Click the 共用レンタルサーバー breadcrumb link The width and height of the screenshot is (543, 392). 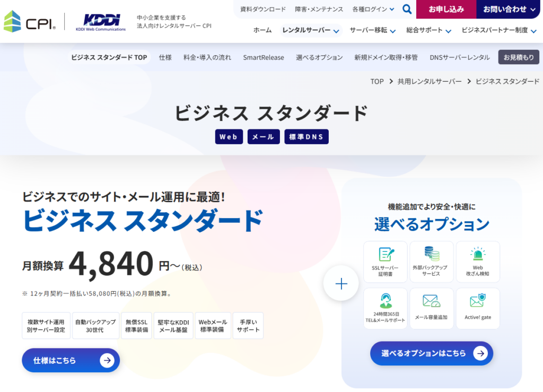coord(430,81)
